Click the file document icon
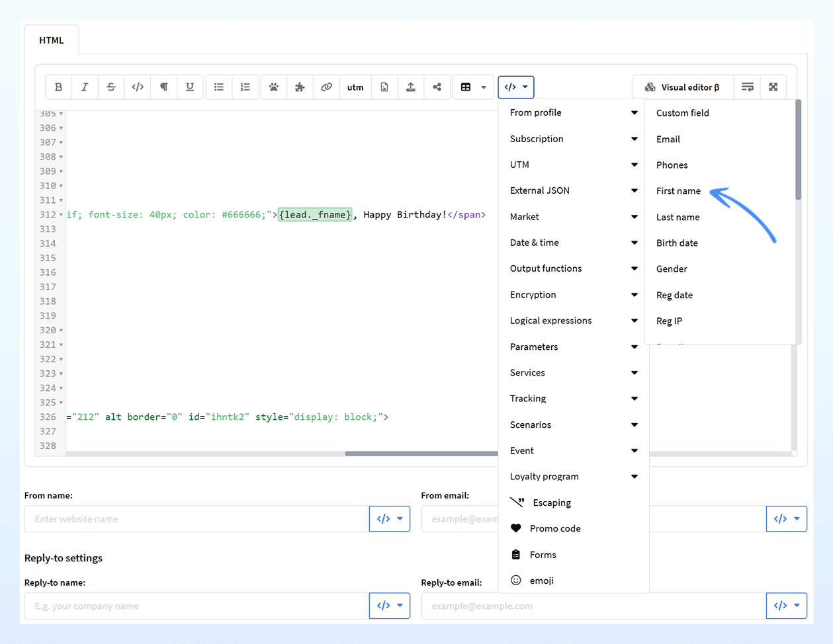This screenshot has height=644, width=833. [x=384, y=87]
